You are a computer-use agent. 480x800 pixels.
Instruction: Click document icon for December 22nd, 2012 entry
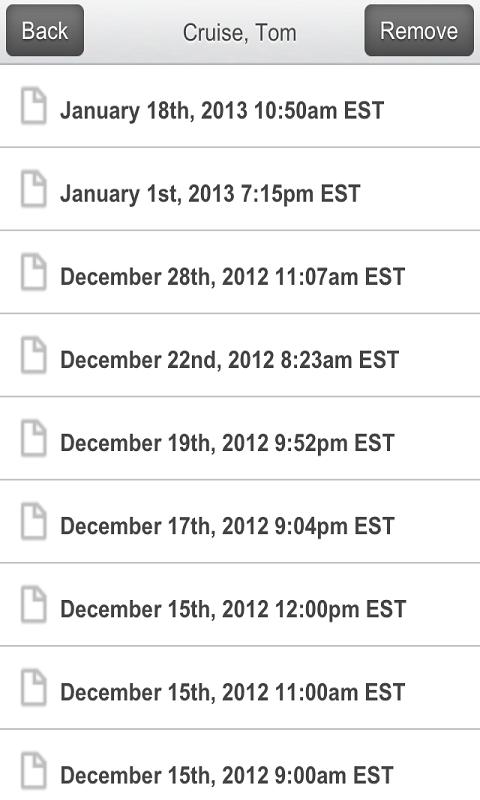[34, 356]
